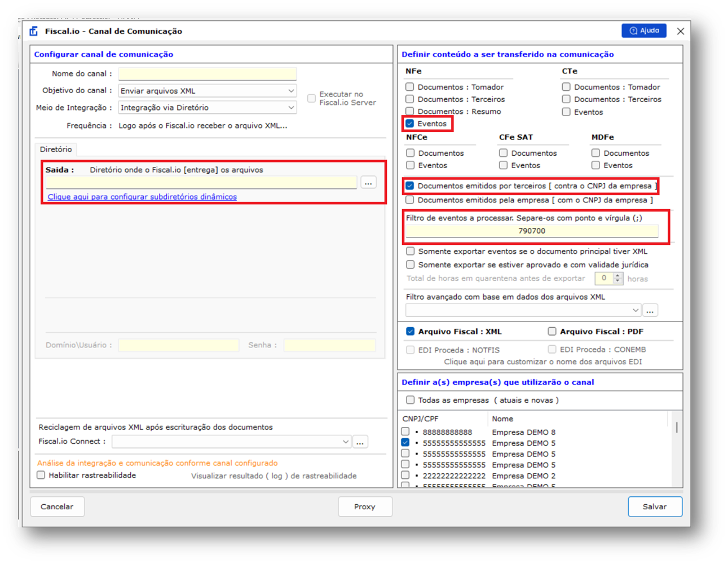Uncheck Arquivo Fiscal : XML
This screenshot has height=564, width=728.
(x=411, y=332)
